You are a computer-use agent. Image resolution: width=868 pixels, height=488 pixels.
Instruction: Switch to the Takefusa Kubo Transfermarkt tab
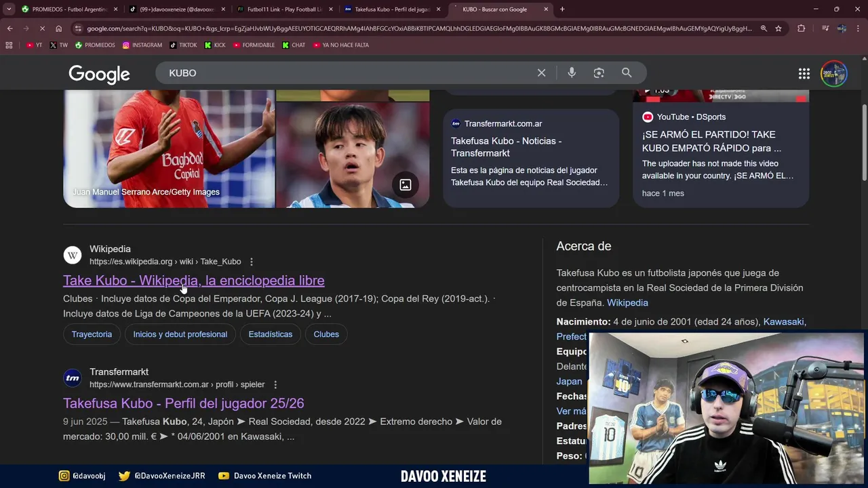point(393,9)
